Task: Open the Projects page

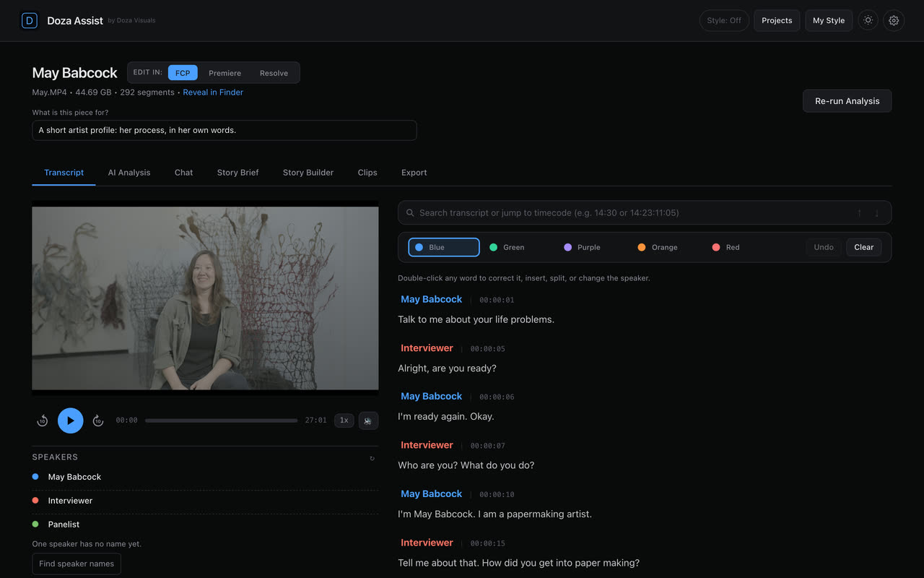Action: pos(777,20)
